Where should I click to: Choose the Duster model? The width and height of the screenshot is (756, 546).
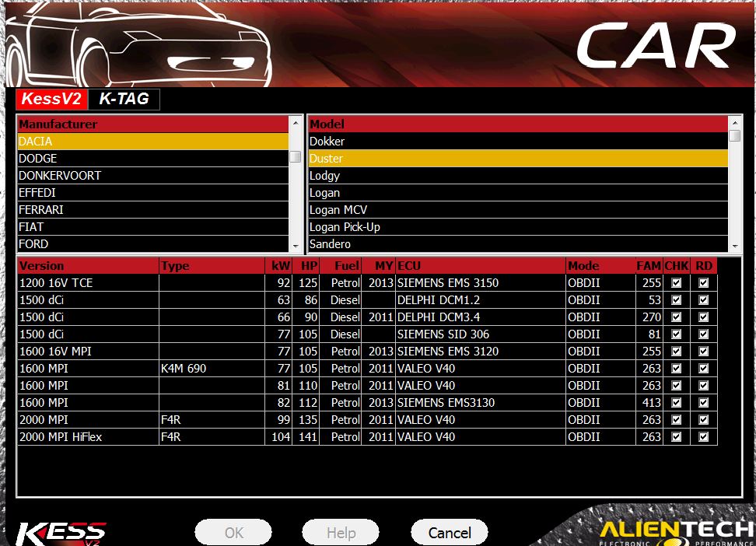[x=518, y=159]
